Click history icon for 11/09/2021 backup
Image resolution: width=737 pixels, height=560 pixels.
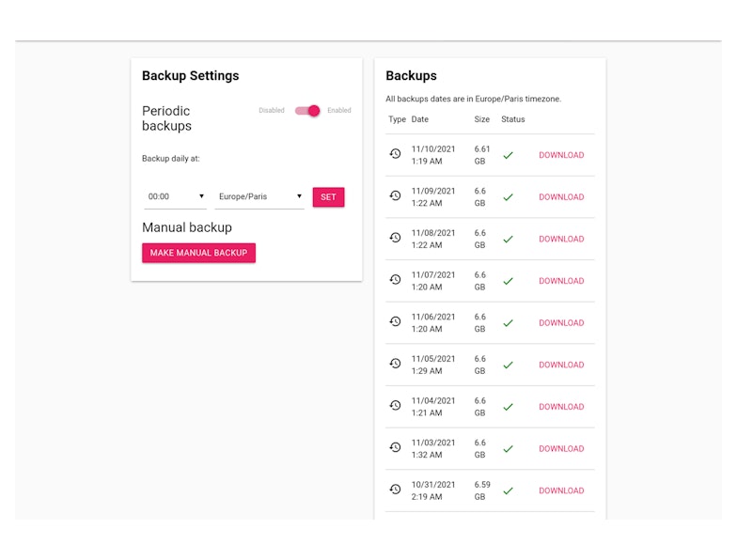click(x=396, y=196)
